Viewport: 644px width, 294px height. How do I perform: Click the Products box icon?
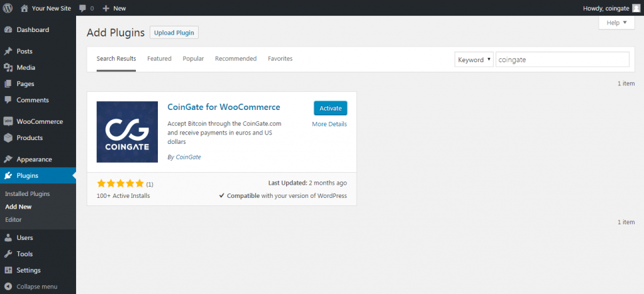(x=8, y=138)
